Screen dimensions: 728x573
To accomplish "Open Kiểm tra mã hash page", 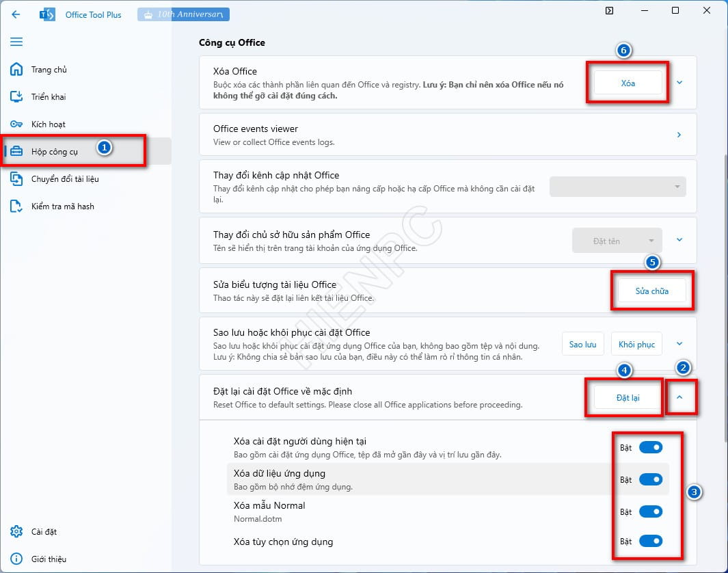I will (x=63, y=206).
